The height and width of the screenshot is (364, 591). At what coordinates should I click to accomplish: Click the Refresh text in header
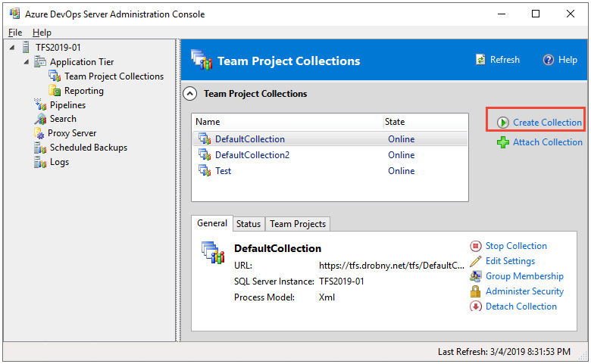coord(505,60)
